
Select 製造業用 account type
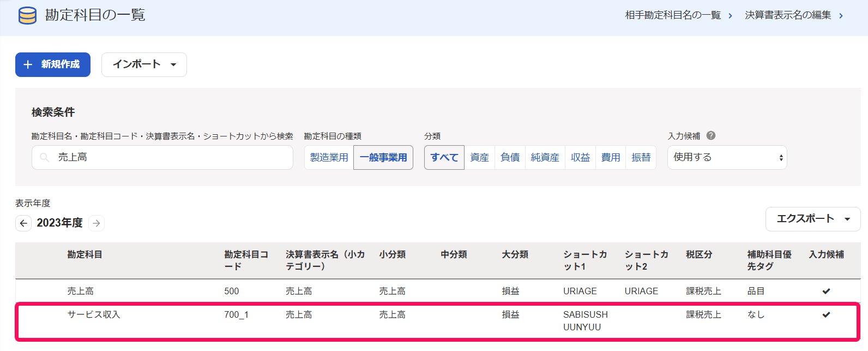(x=329, y=157)
